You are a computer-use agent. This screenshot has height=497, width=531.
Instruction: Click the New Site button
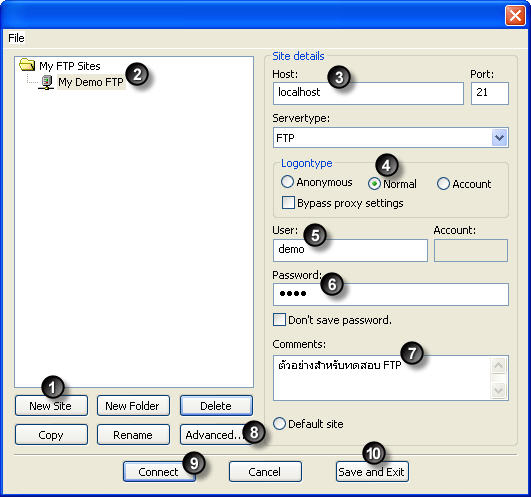tap(51, 406)
